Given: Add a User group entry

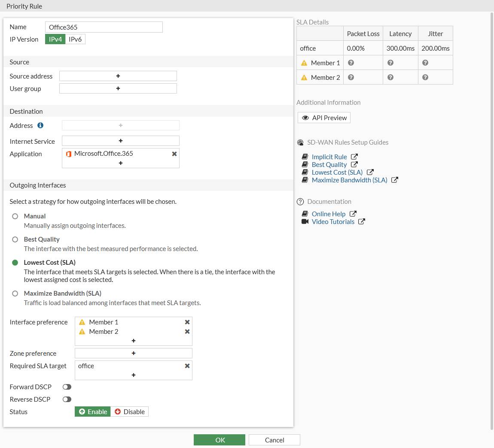Looking at the screenshot, I should pos(118,88).
